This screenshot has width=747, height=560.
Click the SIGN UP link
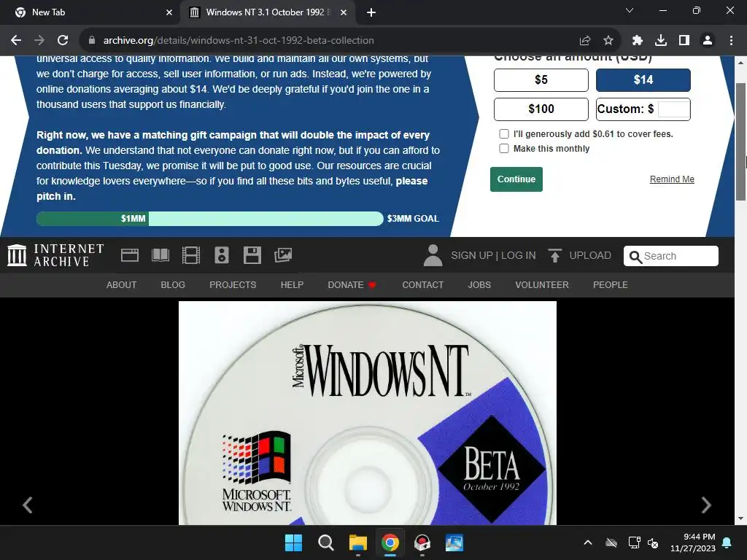pyautogui.click(x=472, y=255)
